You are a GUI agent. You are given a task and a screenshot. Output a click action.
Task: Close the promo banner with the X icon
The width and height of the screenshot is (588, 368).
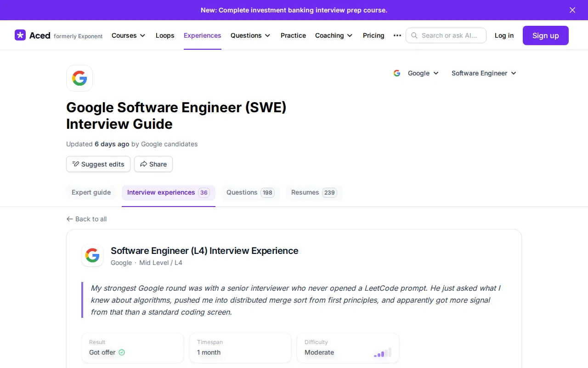tap(572, 10)
